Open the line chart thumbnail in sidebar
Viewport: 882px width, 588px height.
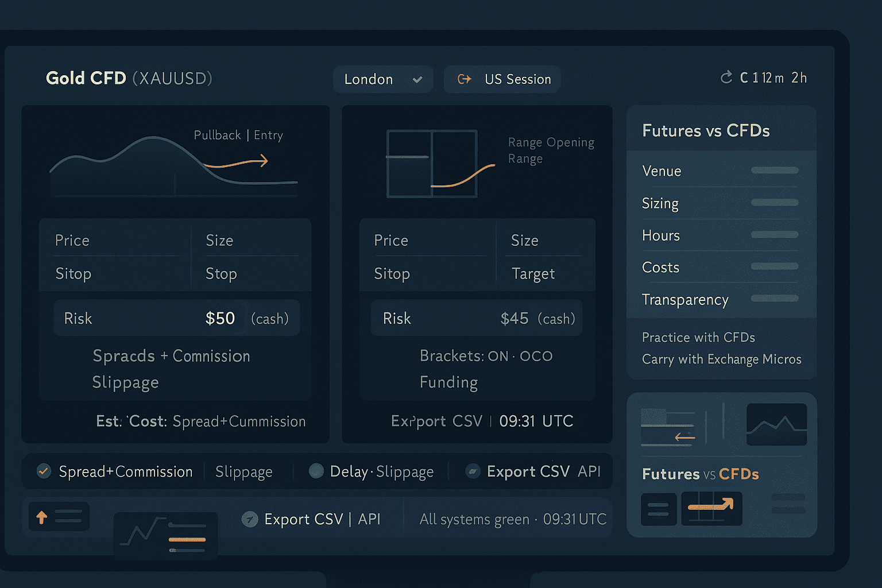tap(776, 424)
